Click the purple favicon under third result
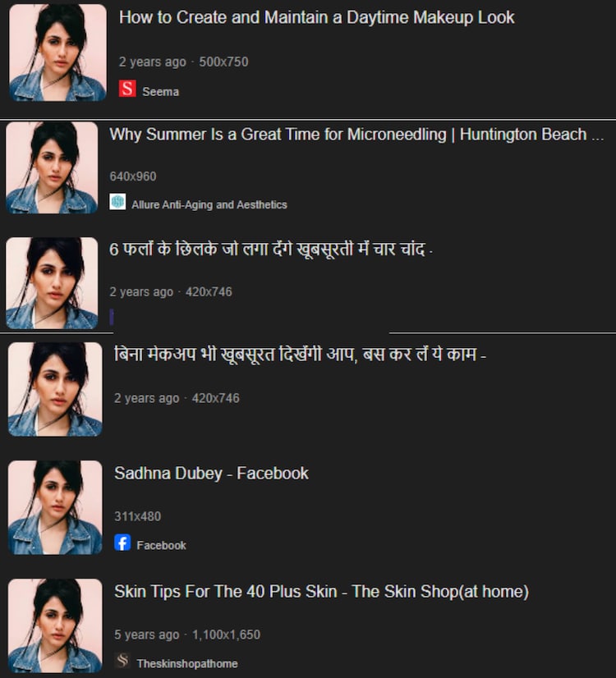This screenshot has width=616, height=678. point(112,317)
